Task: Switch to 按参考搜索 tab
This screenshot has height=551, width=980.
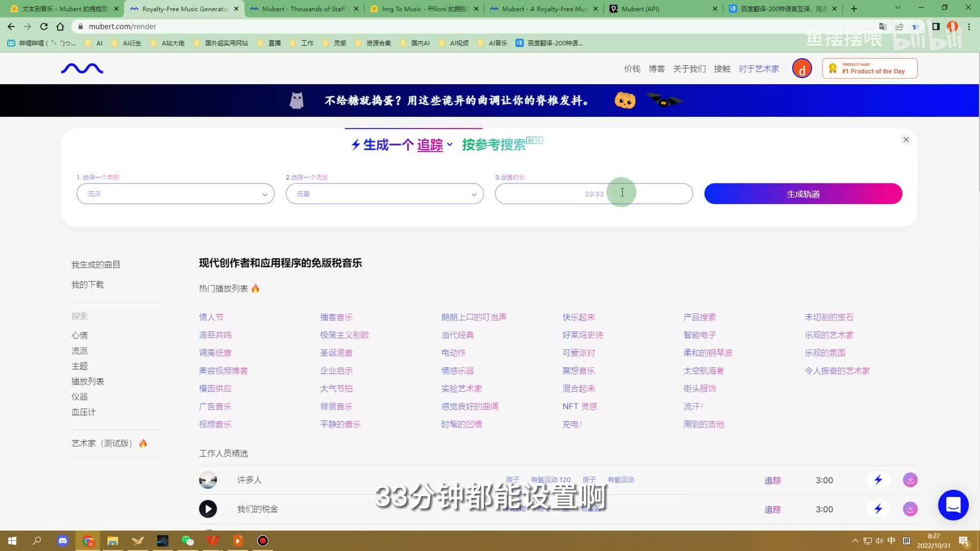Action: click(494, 145)
